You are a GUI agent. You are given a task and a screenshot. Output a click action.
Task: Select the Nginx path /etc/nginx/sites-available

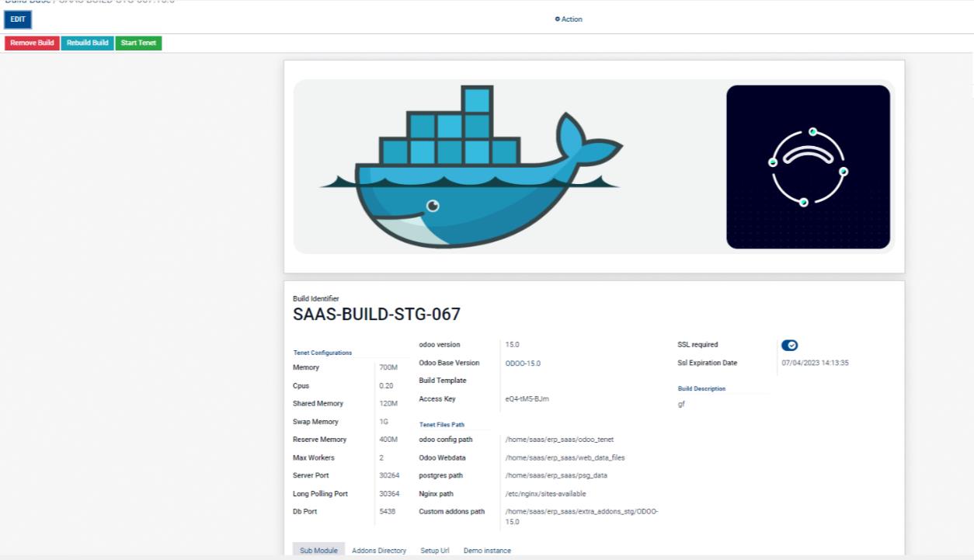(x=545, y=494)
